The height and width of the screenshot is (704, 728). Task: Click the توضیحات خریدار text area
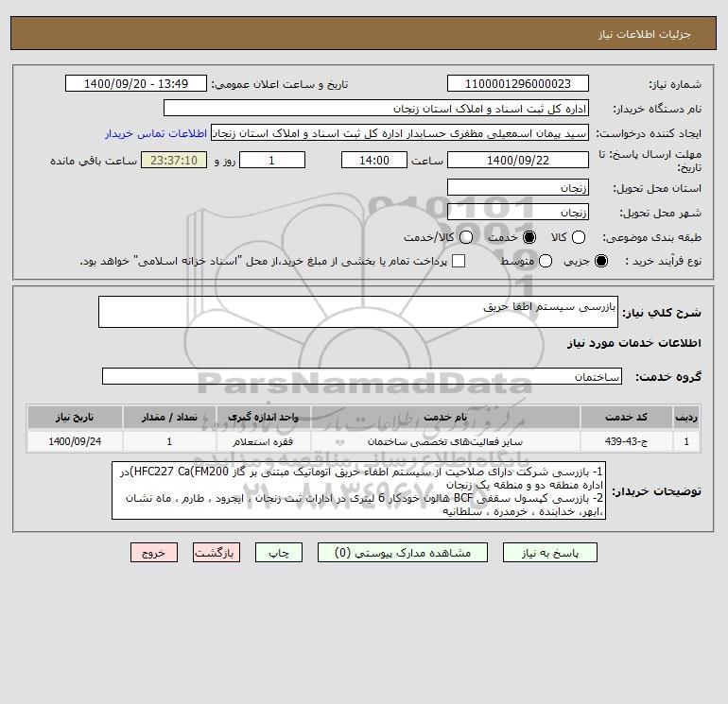359,490
